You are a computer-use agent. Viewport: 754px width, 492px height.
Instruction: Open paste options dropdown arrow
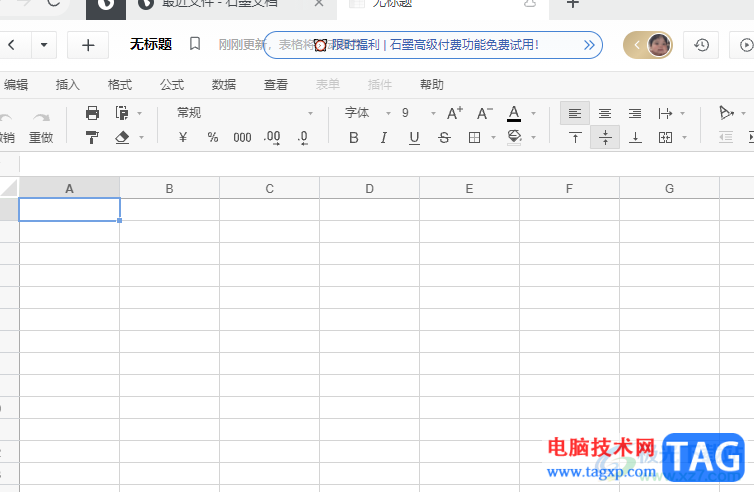click(x=140, y=114)
